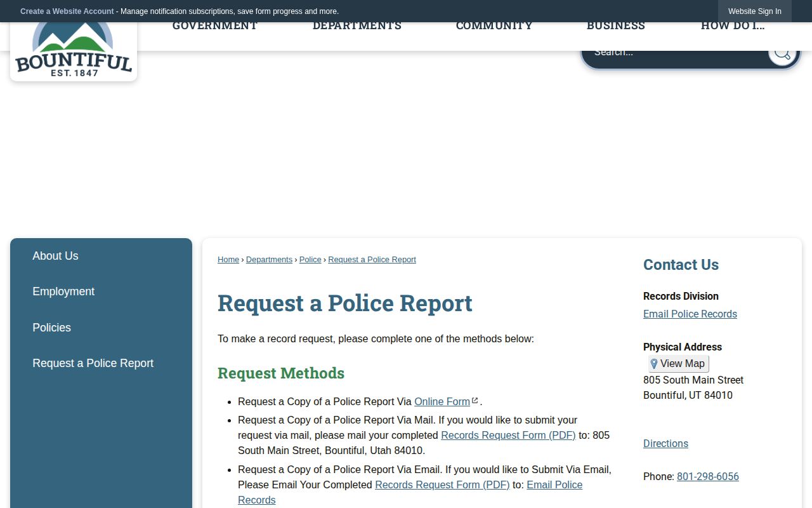Open the How Do I... menu

tap(733, 26)
